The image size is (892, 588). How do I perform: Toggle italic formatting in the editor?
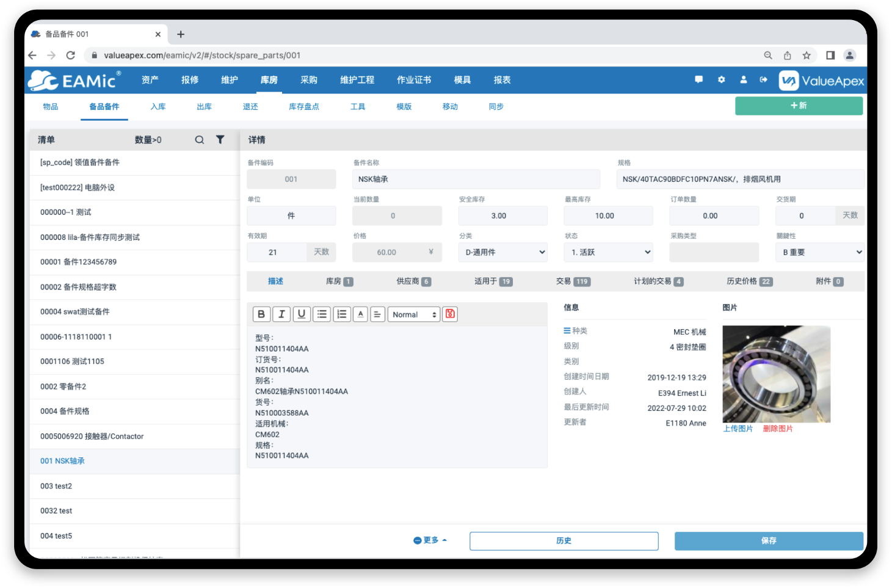click(281, 314)
